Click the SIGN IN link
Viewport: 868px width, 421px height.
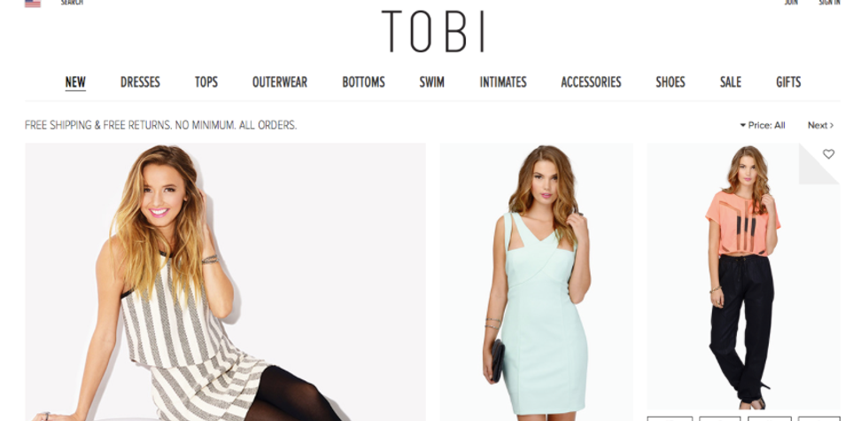coord(829,2)
